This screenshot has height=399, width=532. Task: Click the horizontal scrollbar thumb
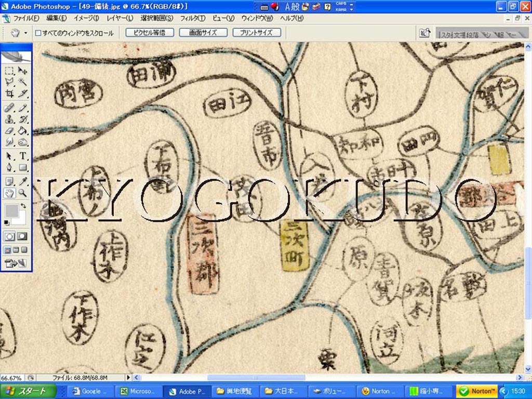256,377
